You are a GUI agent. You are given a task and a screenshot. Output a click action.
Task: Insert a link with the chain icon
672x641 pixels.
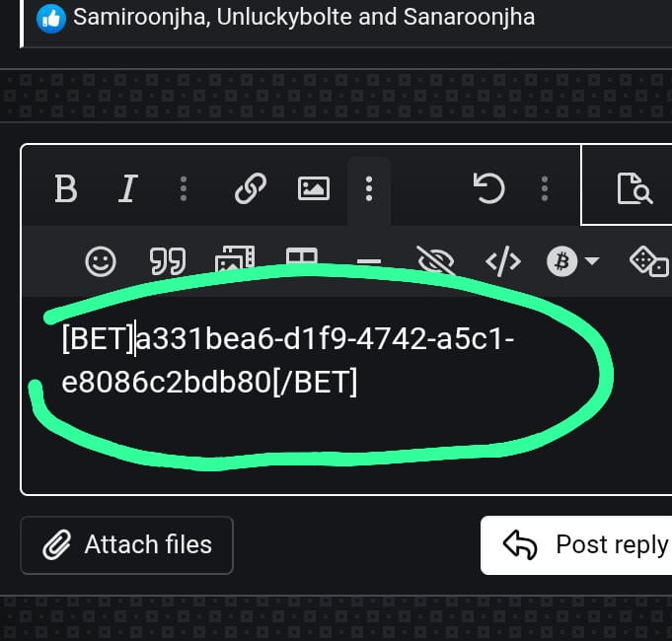point(251,188)
